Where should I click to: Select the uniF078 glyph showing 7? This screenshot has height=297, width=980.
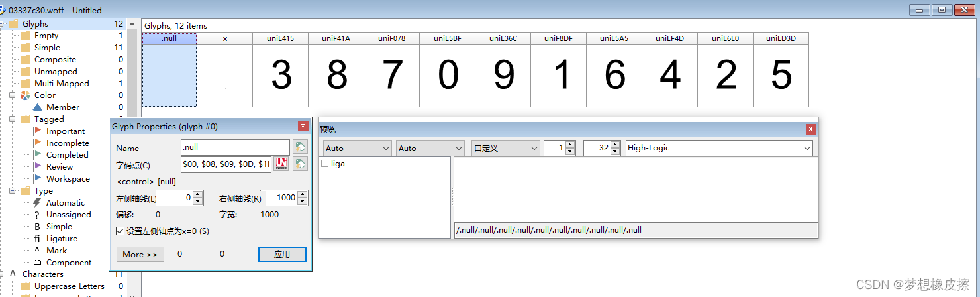[x=392, y=70]
